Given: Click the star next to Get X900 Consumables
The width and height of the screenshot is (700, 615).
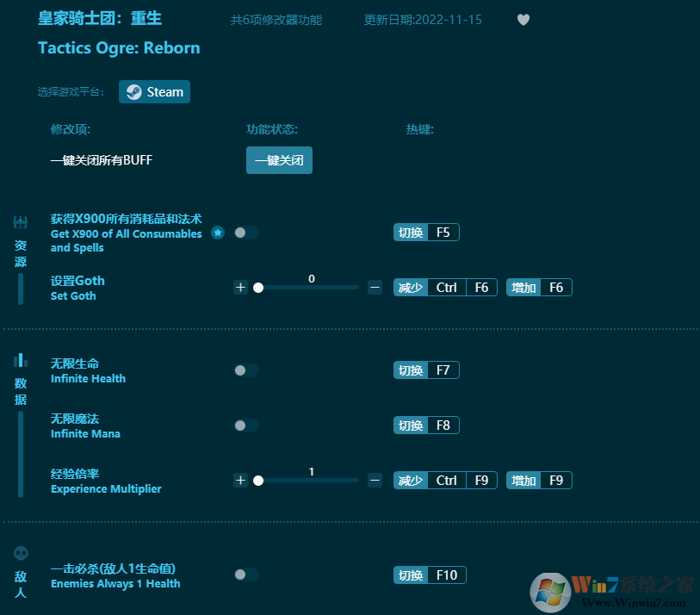Looking at the screenshot, I should coord(217,232).
